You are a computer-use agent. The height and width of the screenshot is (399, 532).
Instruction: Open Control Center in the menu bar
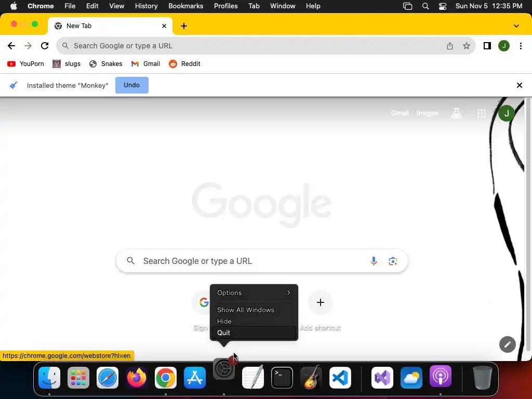[443, 6]
